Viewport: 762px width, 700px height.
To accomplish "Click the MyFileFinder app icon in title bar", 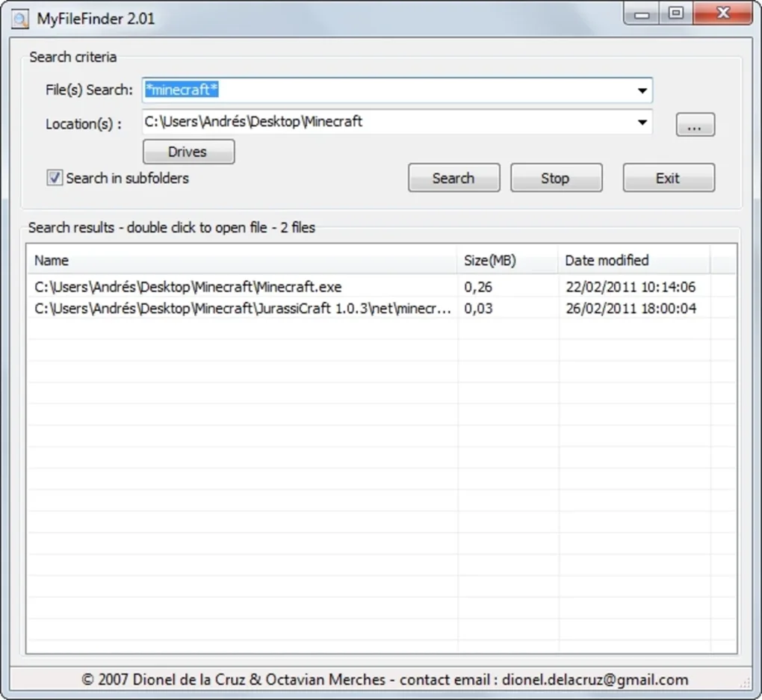I will tap(20, 19).
